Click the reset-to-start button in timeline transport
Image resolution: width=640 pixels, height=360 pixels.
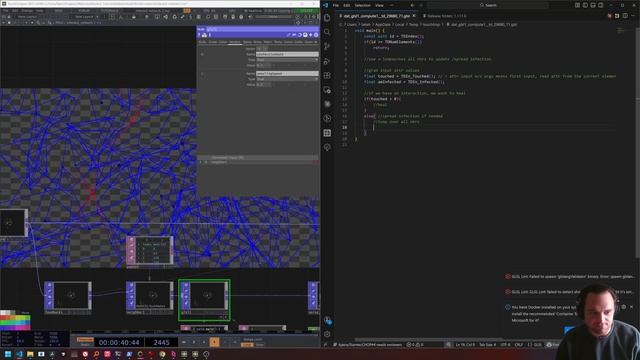coord(184,342)
